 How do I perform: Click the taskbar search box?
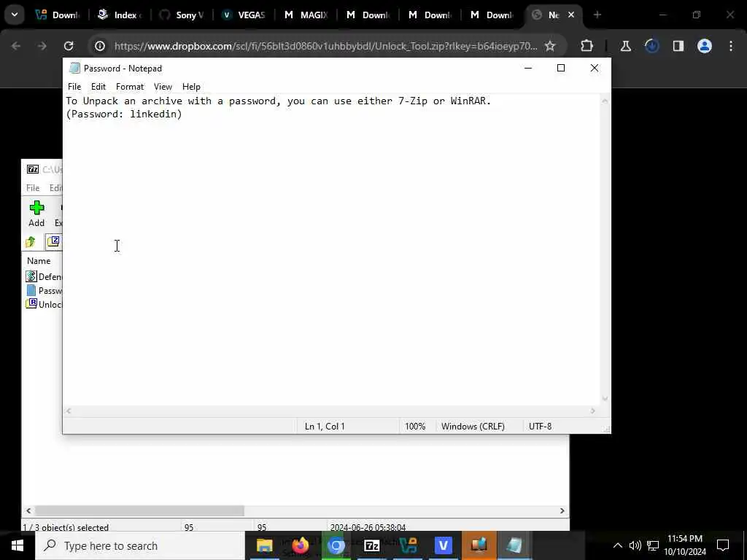[140, 545]
